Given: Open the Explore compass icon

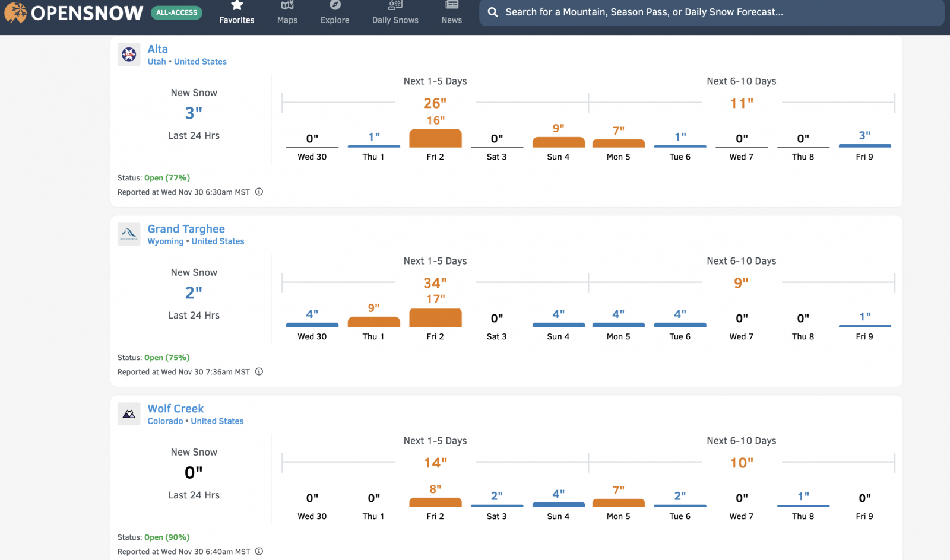Looking at the screenshot, I should tap(335, 6).
